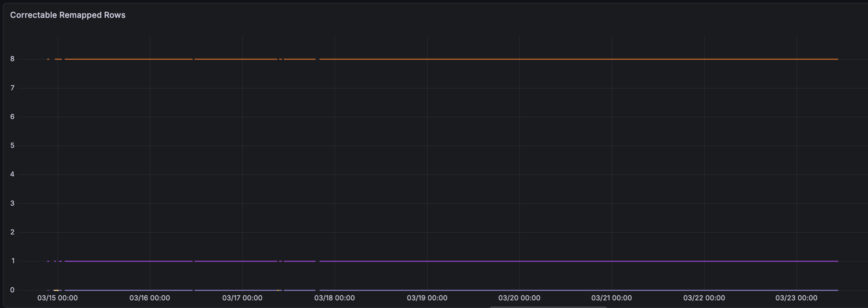This screenshot has width=868, height=308.
Task: Click the y-axis label 6
Action: tap(12, 117)
